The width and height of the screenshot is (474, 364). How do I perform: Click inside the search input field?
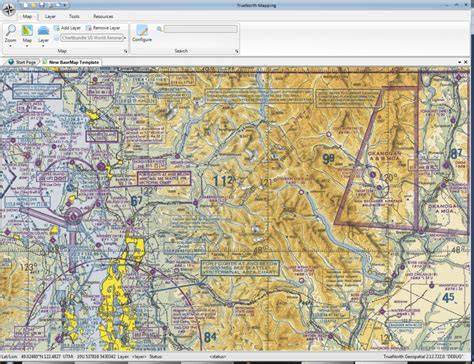point(200,29)
